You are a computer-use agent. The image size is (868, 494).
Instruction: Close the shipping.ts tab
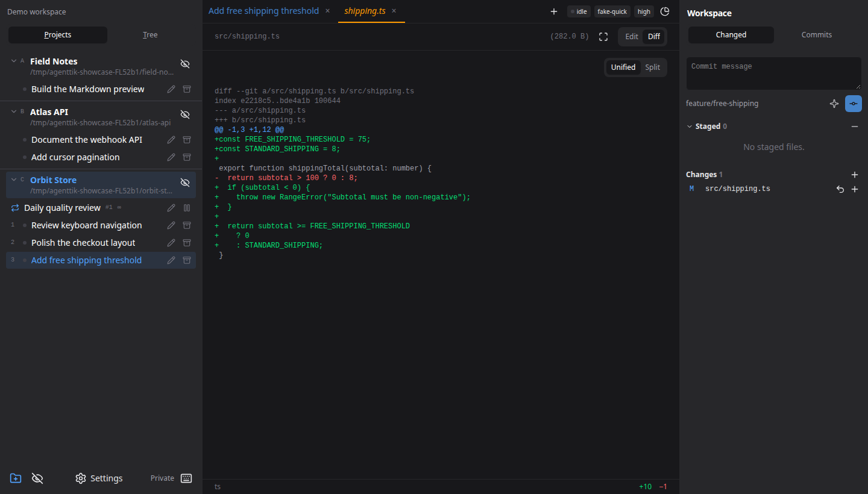[x=394, y=11]
